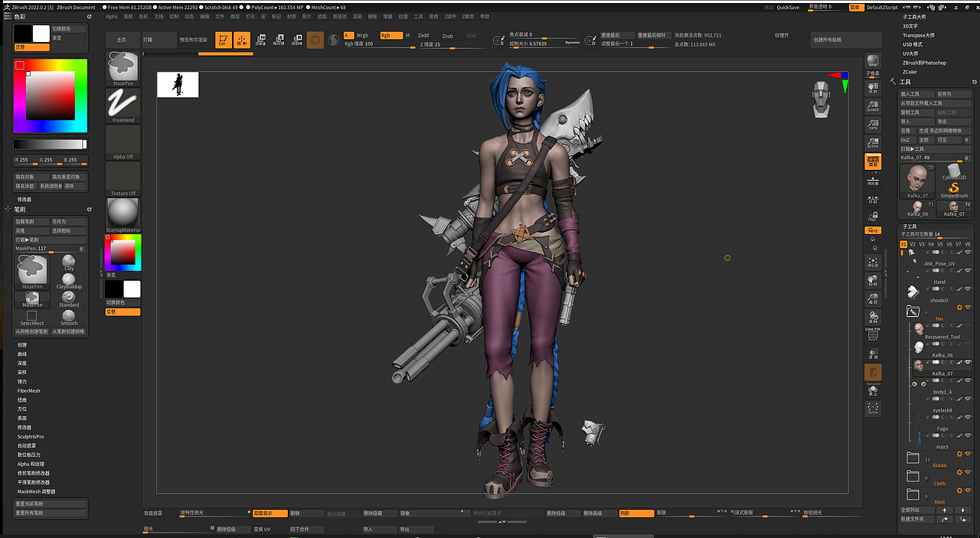Click the 重置当前笔刷 button
This screenshot has width=980, height=538.
[51, 504]
